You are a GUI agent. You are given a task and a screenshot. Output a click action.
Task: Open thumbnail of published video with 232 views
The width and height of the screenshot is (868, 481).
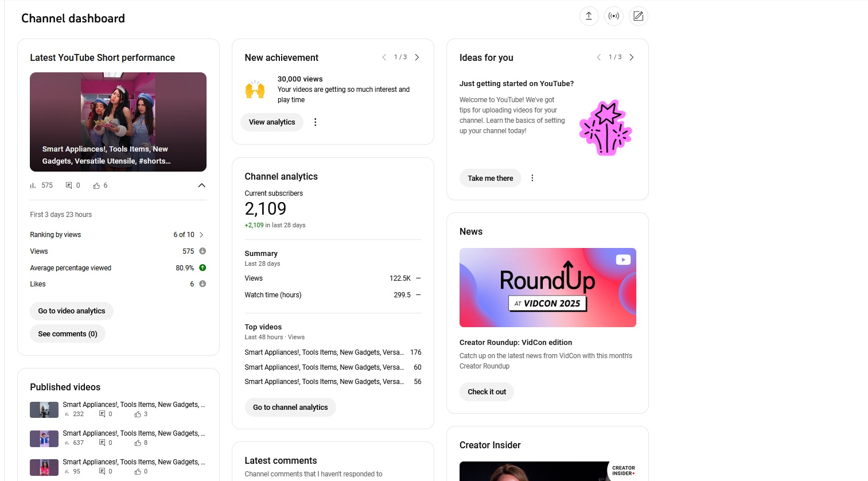point(44,410)
